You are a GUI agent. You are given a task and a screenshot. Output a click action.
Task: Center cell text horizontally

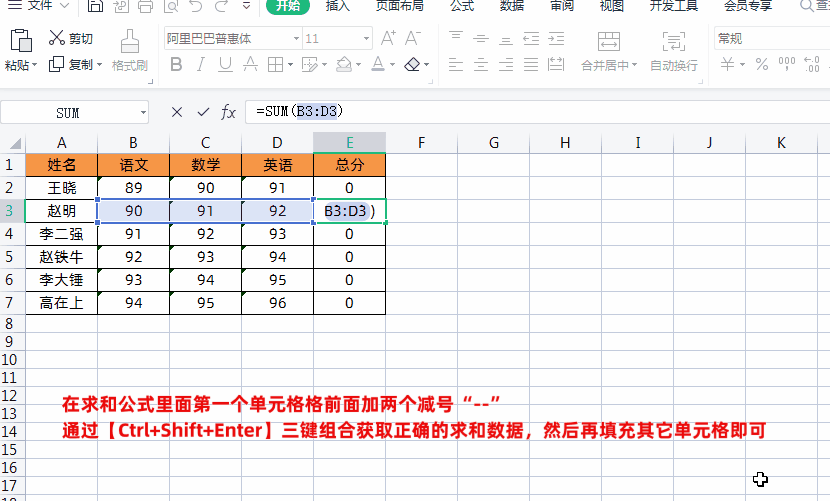[481, 65]
